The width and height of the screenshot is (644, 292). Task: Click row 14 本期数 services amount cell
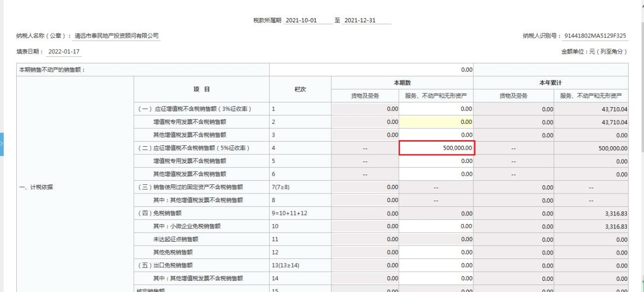click(436, 278)
